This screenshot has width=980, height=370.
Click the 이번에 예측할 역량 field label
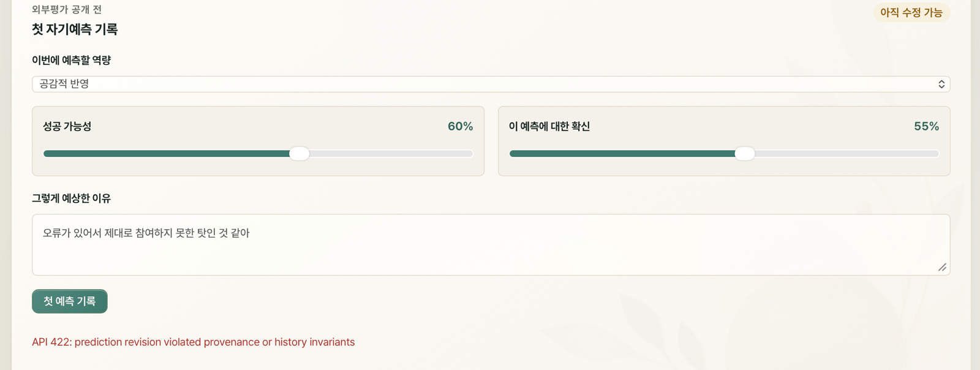click(71, 60)
